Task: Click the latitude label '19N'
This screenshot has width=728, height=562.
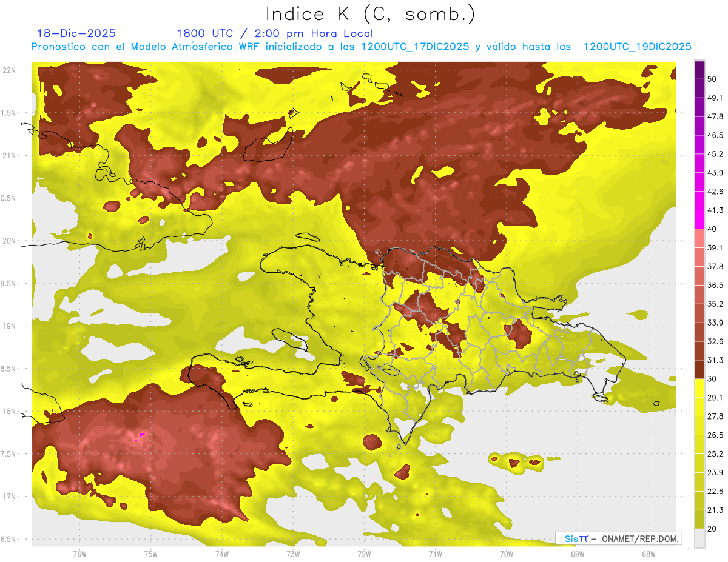Action: pos(10,326)
